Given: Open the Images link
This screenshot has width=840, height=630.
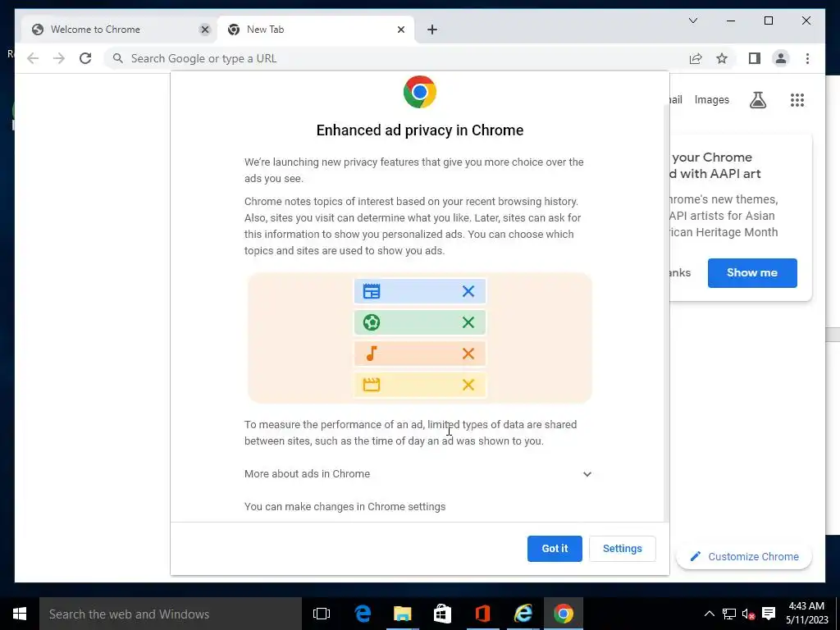Looking at the screenshot, I should click(x=711, y=99).
